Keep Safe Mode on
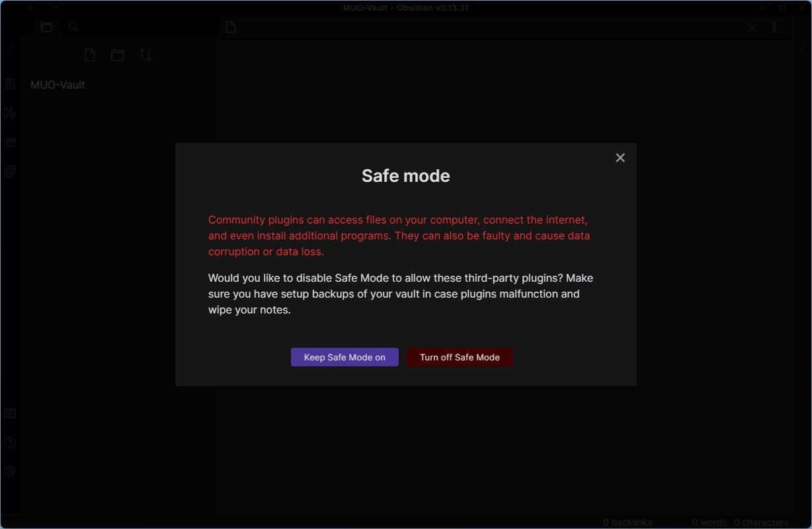This screenshot has width=812, height=529. pos(345,357)
